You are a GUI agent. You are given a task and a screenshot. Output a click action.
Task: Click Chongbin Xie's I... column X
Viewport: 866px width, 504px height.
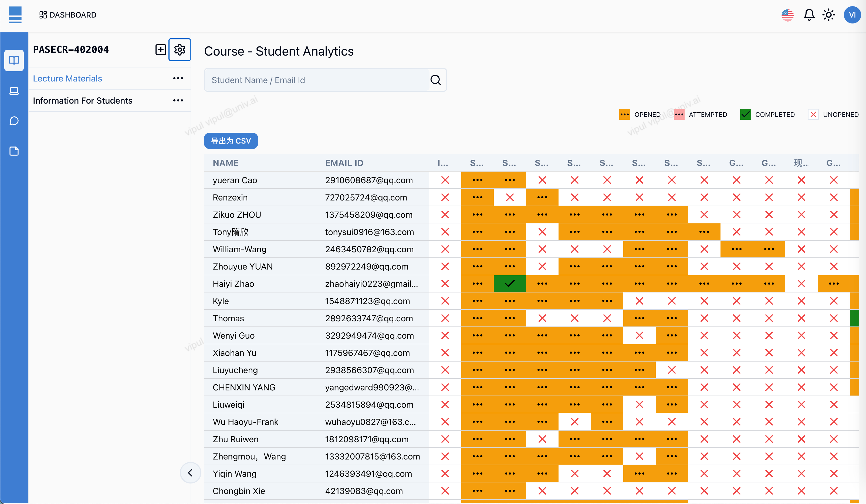tap(445, 491)
